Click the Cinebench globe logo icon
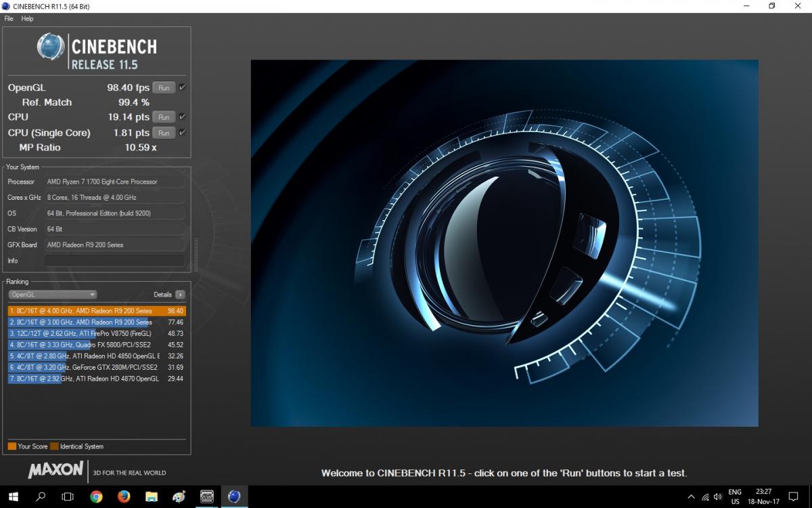Screen dimensions: 812x508 (x=51, y=47)
